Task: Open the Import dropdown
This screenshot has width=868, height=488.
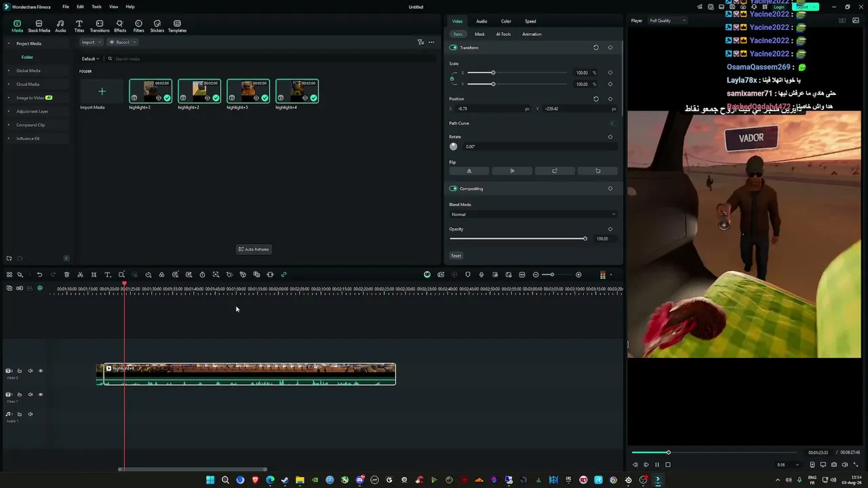Action: [x=90, y=42]
